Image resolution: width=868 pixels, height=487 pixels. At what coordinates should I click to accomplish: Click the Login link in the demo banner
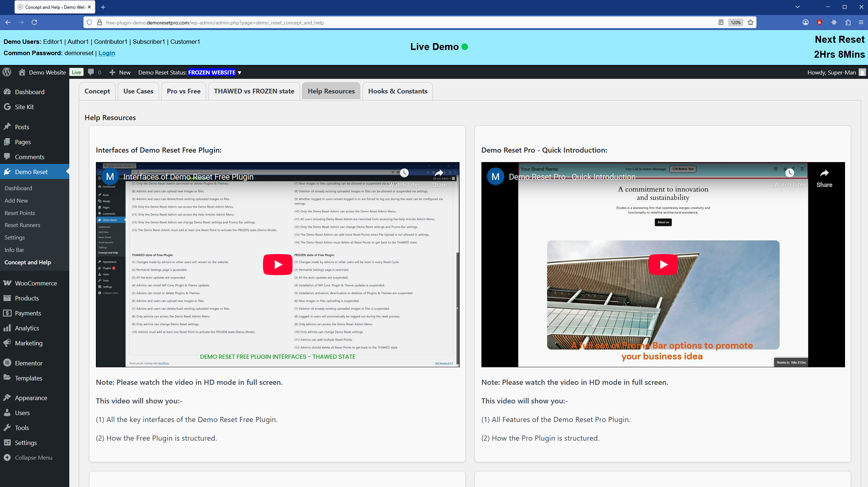(x=106, y=53)
